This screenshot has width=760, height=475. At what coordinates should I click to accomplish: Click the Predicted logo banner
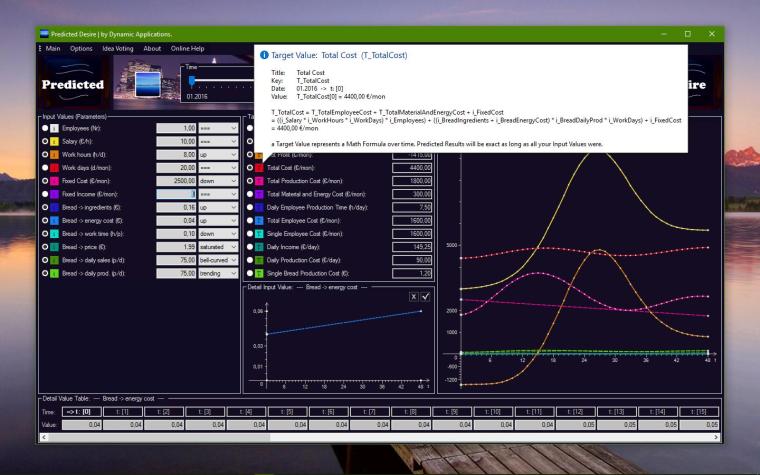point(73,84)
